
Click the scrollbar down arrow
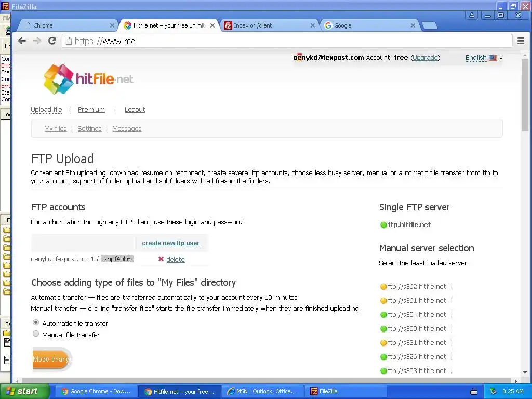tap(525, 373)
